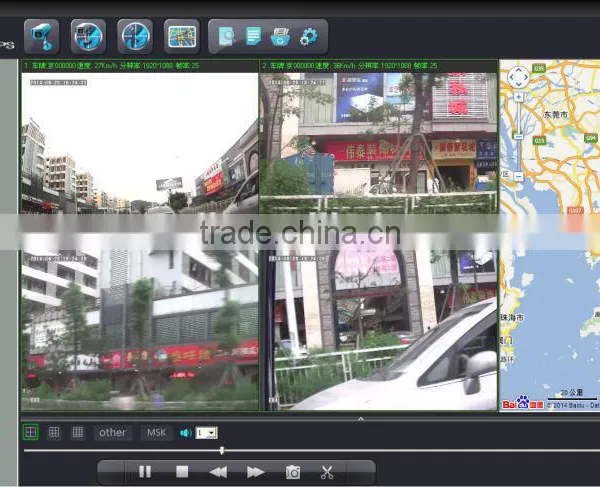The height and width of the screenshot is (487, 600).
Task: Open the record search document icon
Action: 227,37
